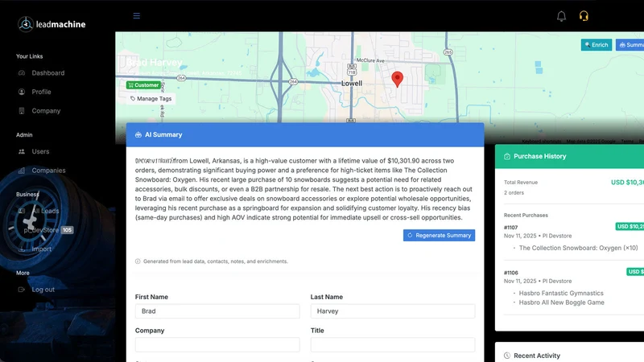Click '2 orders' text
This screenshot has height=362, width=644.
514,192
